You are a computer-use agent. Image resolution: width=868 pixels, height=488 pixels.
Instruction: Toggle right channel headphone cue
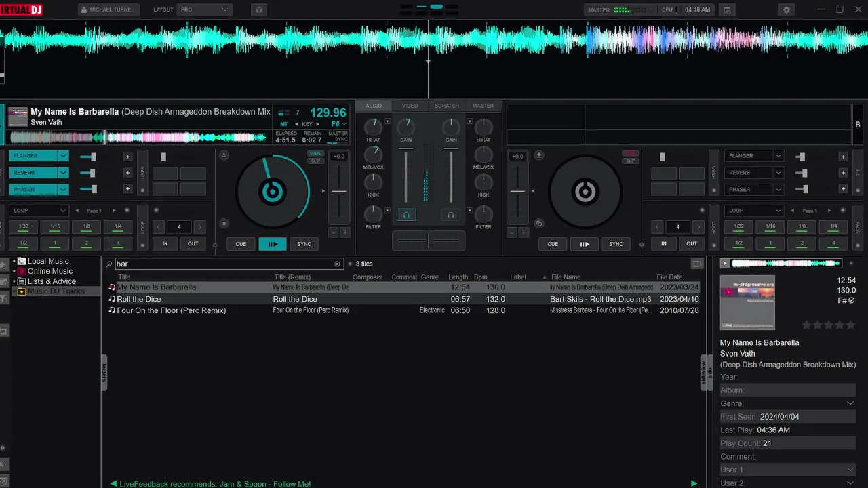450,215
